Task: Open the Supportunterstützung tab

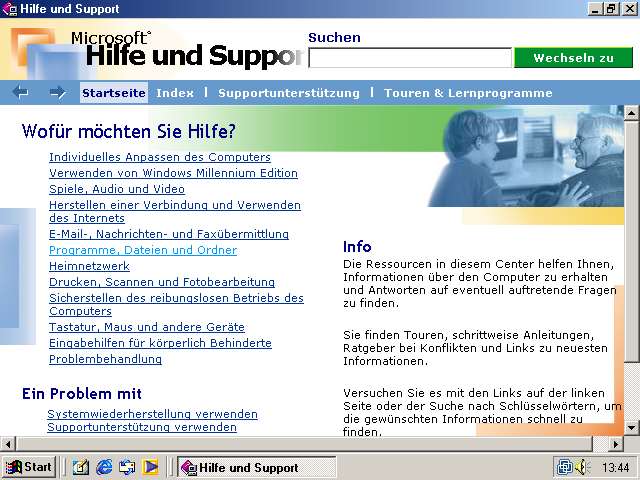Action: [x=288, y=93]
